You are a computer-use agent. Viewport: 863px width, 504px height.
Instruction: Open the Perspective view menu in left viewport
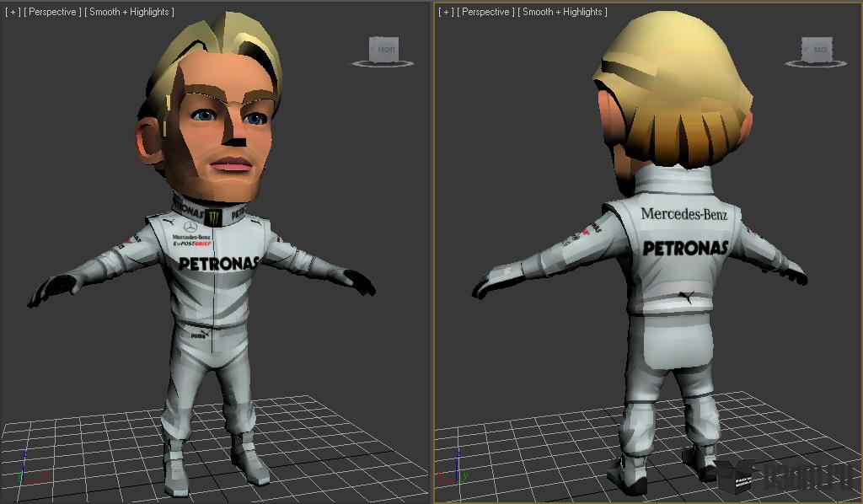pos(54,12)
